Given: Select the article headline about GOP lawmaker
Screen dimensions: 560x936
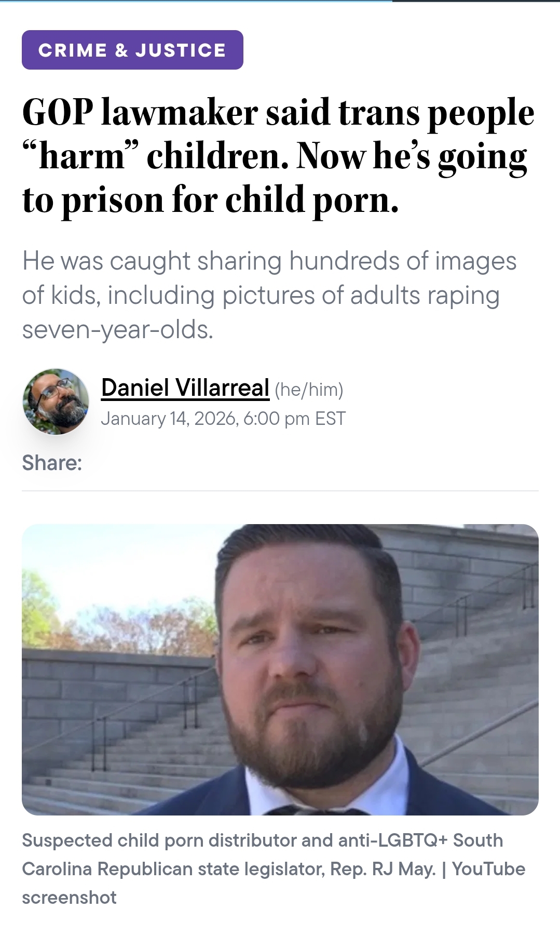Looking at the screenshot, I should click(278, 156).
